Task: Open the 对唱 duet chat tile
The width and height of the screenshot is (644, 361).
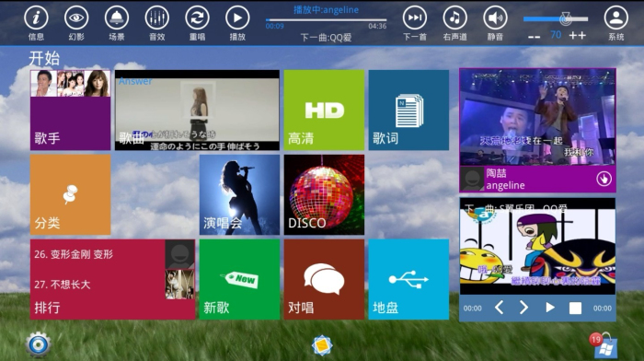Action: 324,280
